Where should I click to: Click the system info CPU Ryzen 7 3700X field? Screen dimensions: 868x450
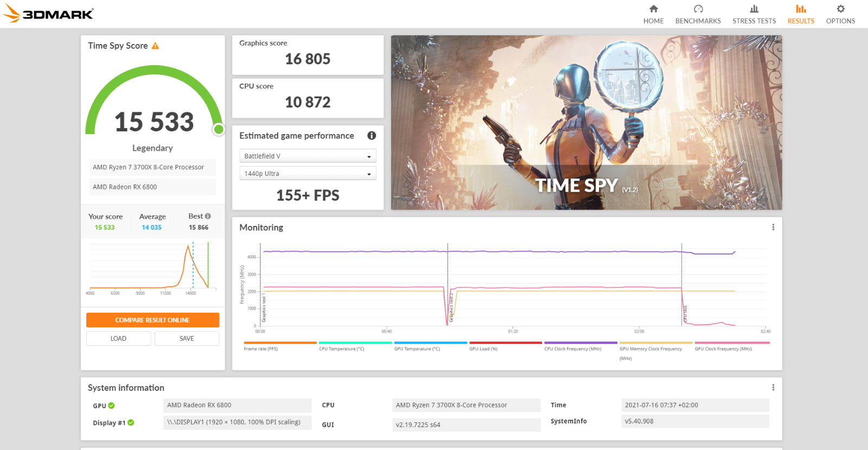click(x=467, y=405)
